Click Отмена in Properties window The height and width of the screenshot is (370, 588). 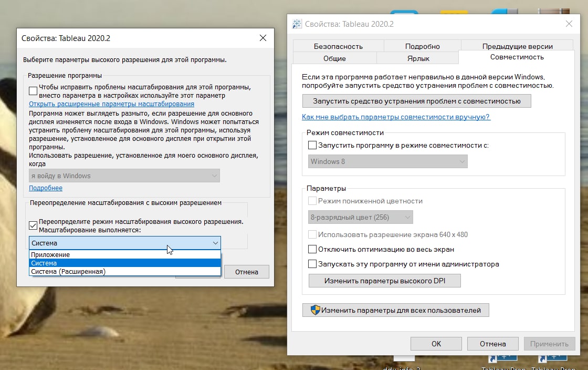493,344
